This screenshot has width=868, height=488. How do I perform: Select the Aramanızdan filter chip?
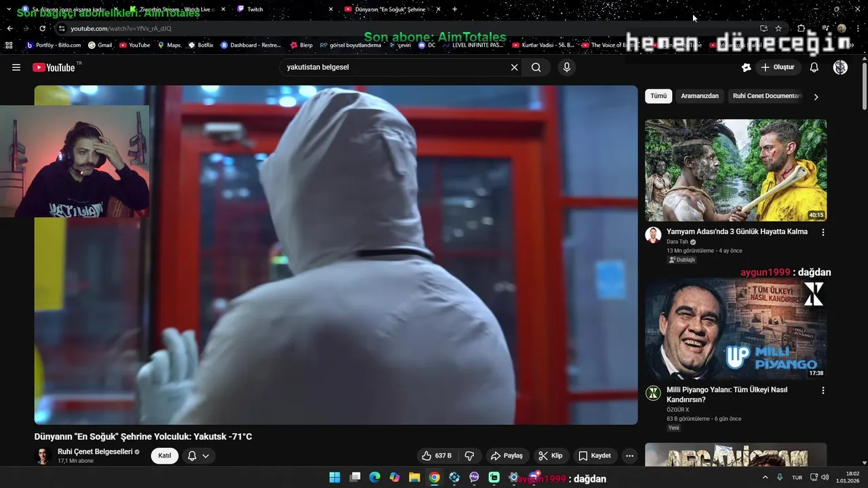(x=700, y=96)
